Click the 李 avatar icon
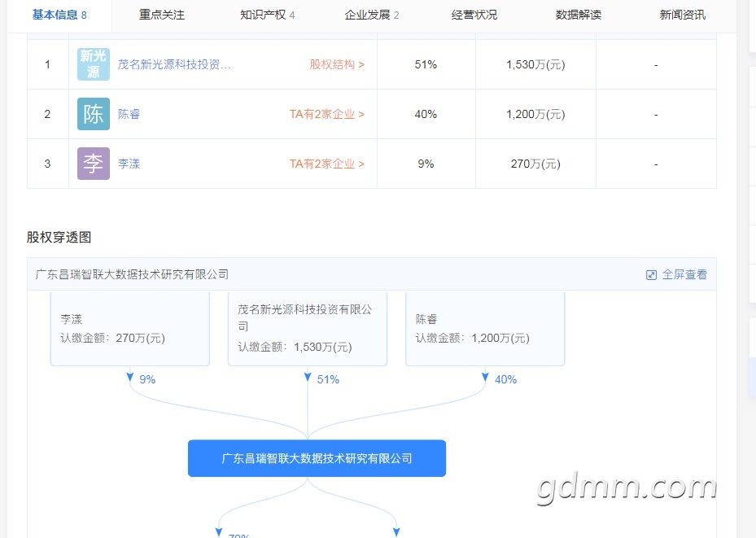The height and width of the screenshot is (538, 756). [94, 164]
